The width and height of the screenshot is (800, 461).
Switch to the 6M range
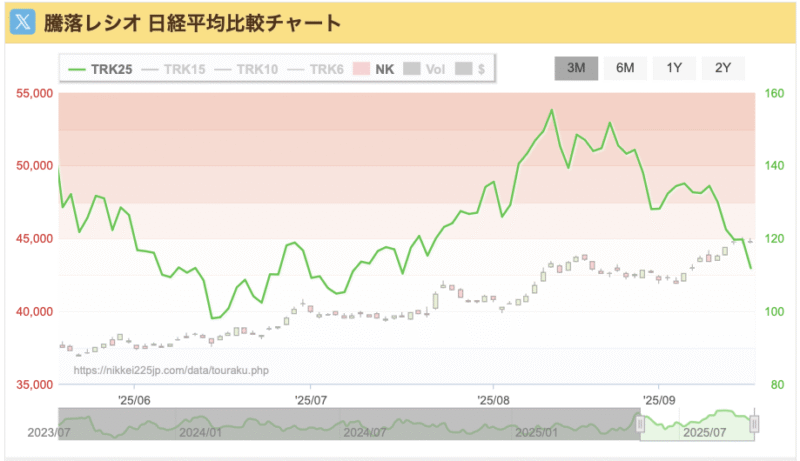pos(625,68)
